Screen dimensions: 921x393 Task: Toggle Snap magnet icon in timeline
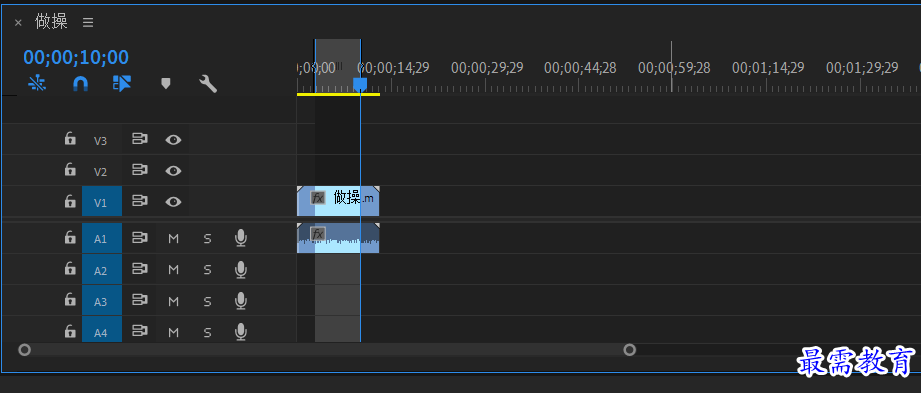pyautogui.click(x=80, y=84)
